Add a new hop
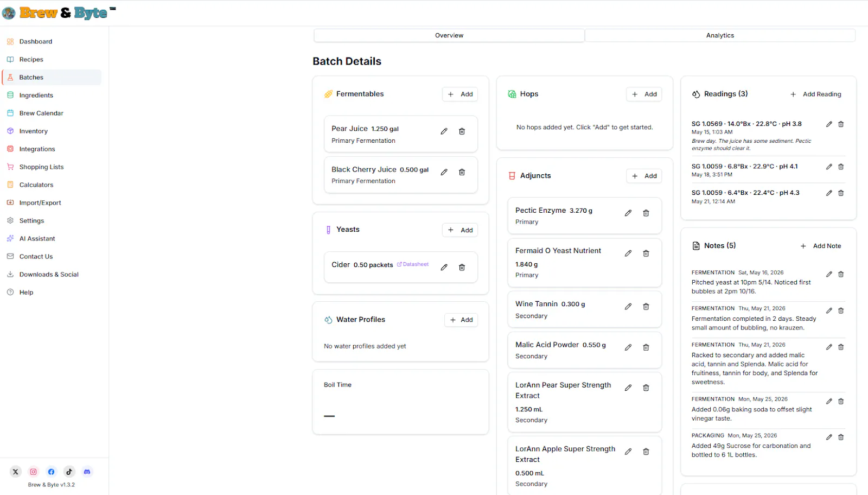 (644, 94)
